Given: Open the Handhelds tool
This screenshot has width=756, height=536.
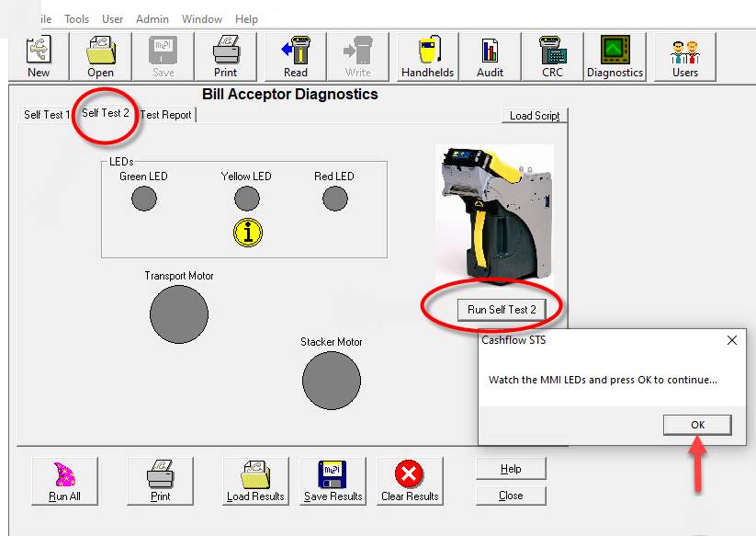Looking at the screenshot, I should pos(427,57).
